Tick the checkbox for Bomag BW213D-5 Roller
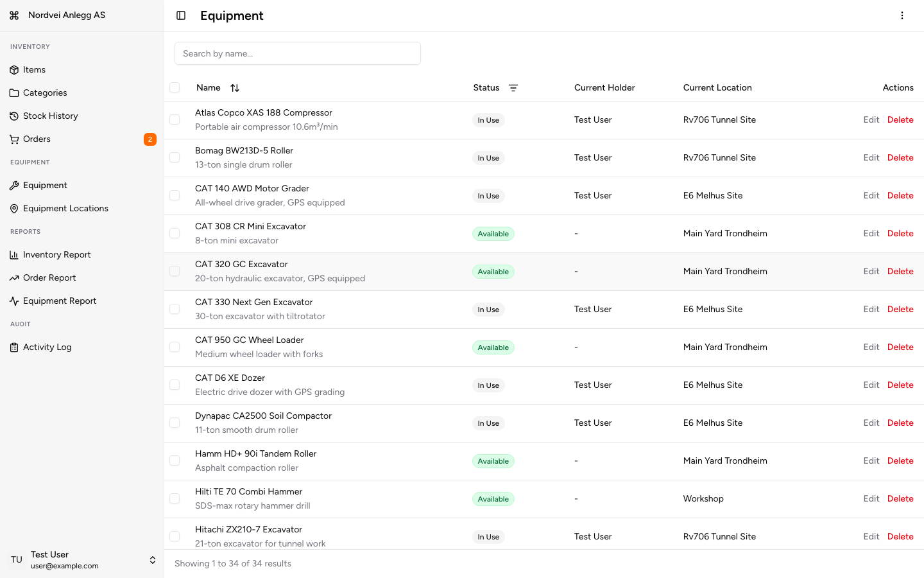The height and width of the screenshot is (578, 924). tap(175, 157)
